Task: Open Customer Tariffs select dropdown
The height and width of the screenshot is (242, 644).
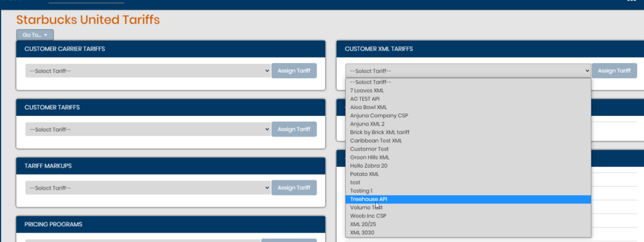Action: pos(147,129)
